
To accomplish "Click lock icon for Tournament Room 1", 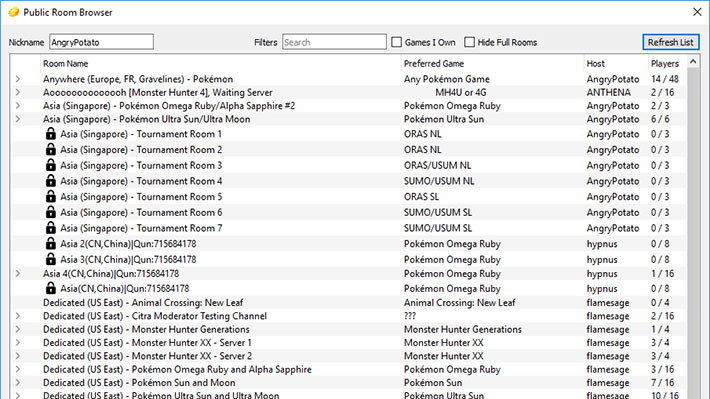I will [x=51, y=134].
